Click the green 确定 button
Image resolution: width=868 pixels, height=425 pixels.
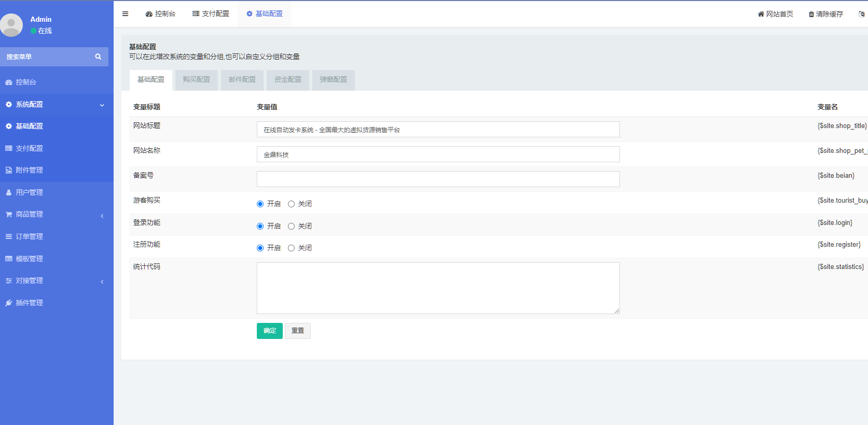[269, 331]
